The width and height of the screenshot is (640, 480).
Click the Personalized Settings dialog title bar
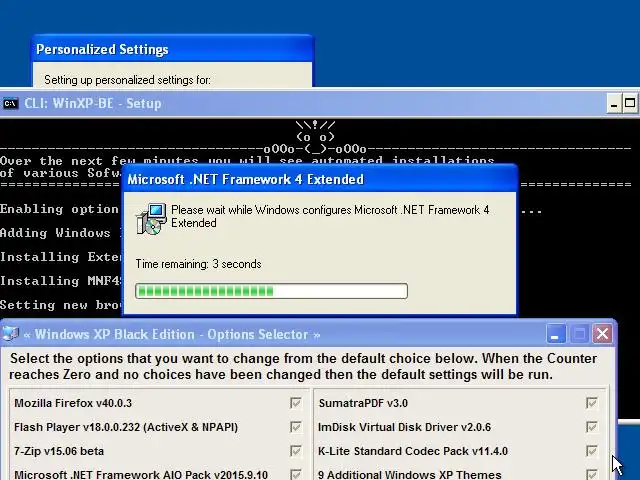173,49
